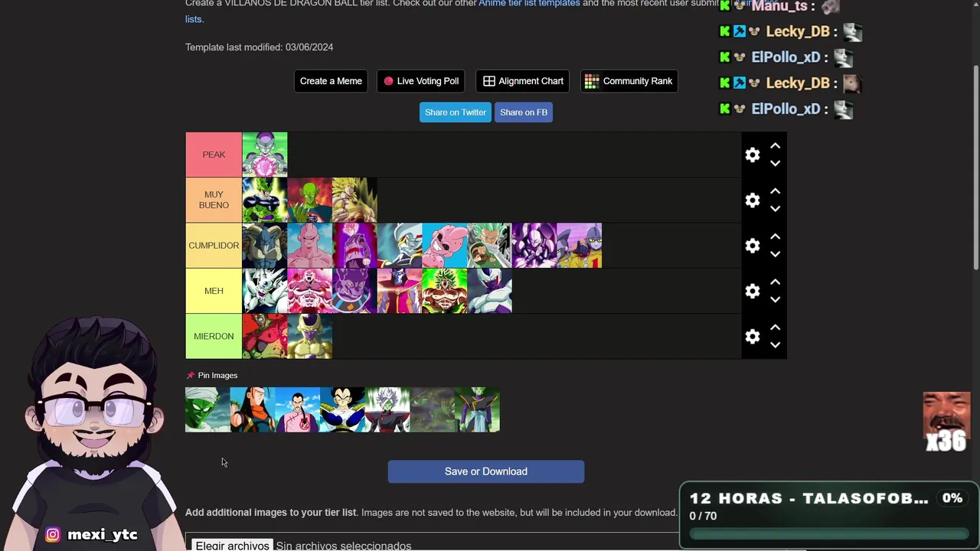
Task: Click Save or Download button
Action: click(486, 471)
